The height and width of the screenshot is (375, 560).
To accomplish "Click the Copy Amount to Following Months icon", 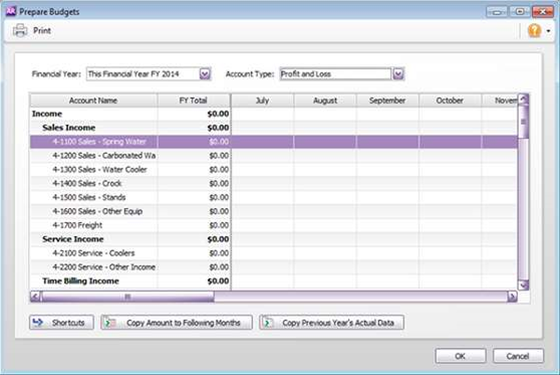I will coord(110,322).
